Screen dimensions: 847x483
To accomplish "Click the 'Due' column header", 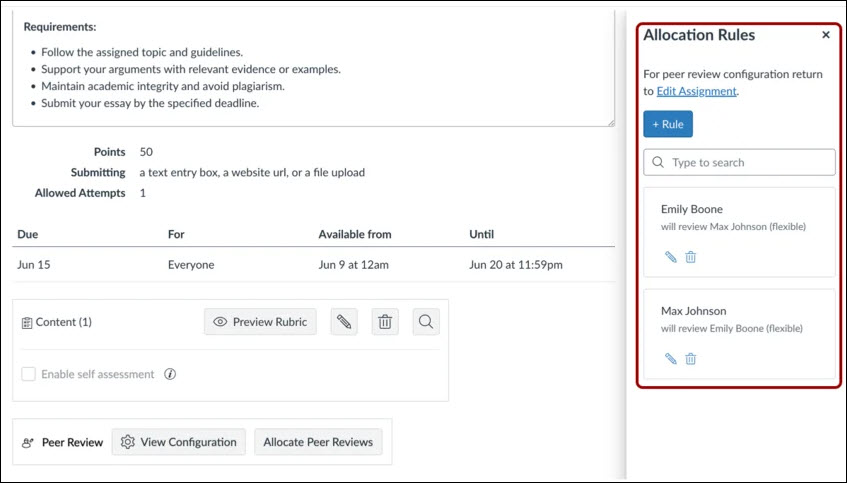I will coord(28,234).
